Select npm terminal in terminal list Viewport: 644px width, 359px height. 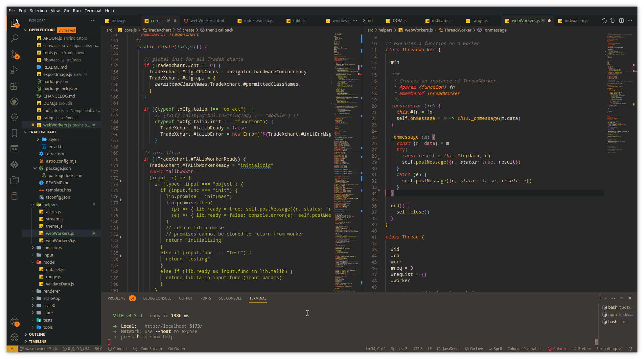click(x=618, y=315)
